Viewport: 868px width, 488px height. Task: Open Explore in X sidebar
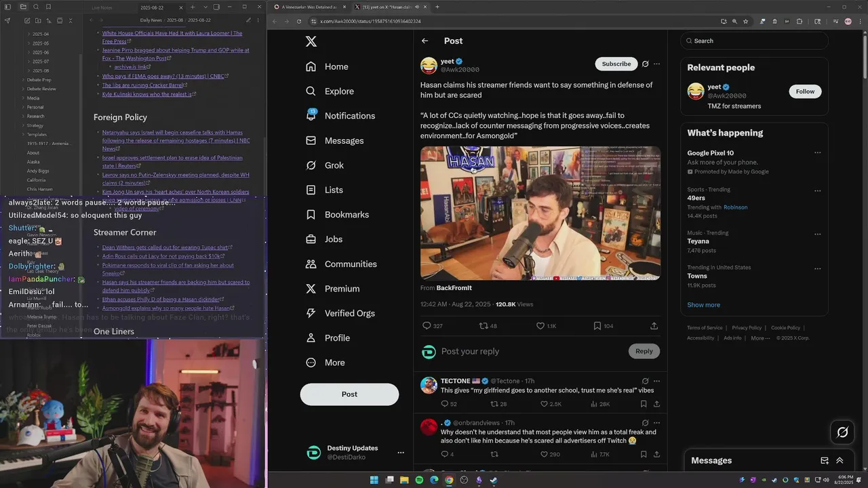330,91
